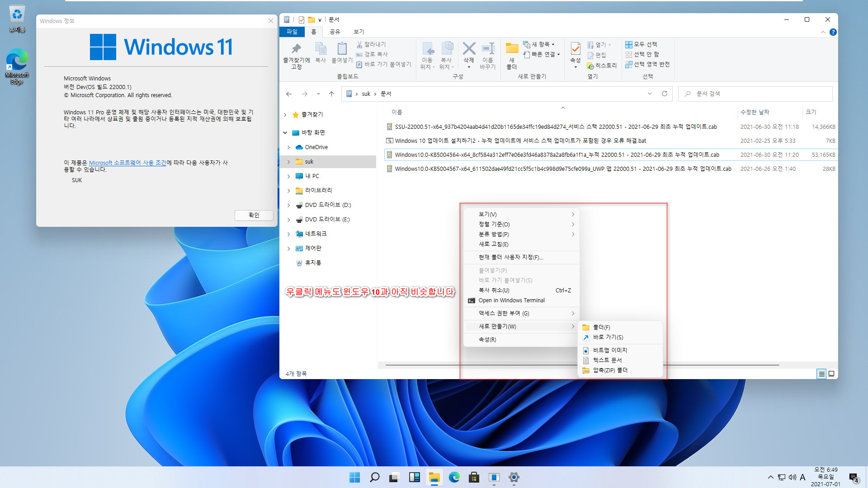Choose Refresh in context menu
Viewport: 868px width, 488px height.
pyautogui.click(x=522, y=244)
